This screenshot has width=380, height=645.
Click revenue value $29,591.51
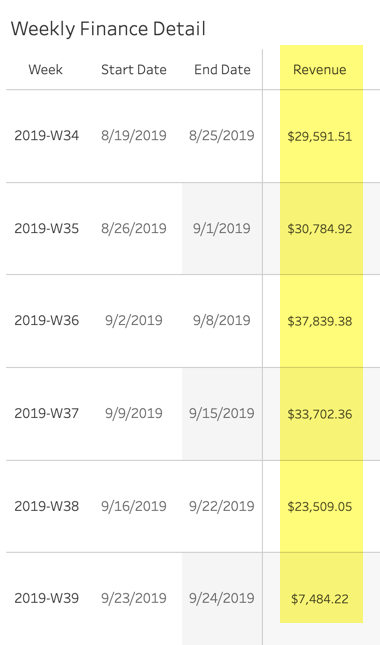[320, 137]
